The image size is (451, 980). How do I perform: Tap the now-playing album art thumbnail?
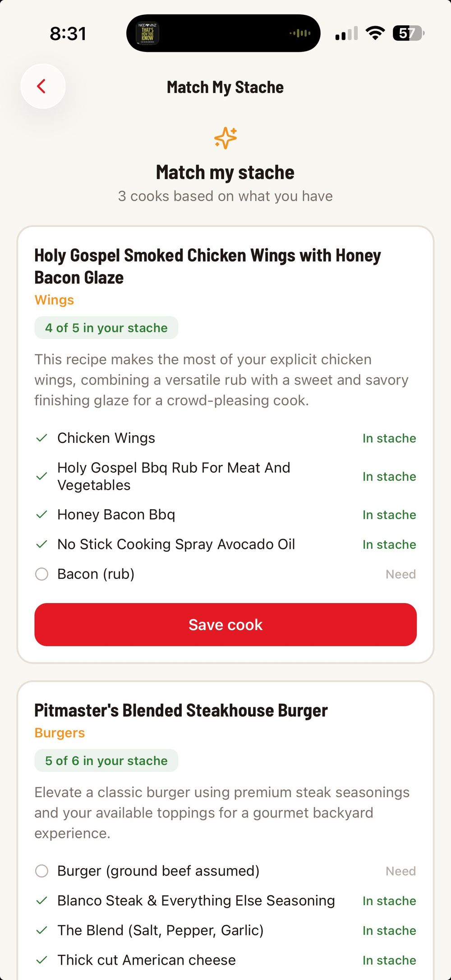pyautogui.click(x=147, y=33)
